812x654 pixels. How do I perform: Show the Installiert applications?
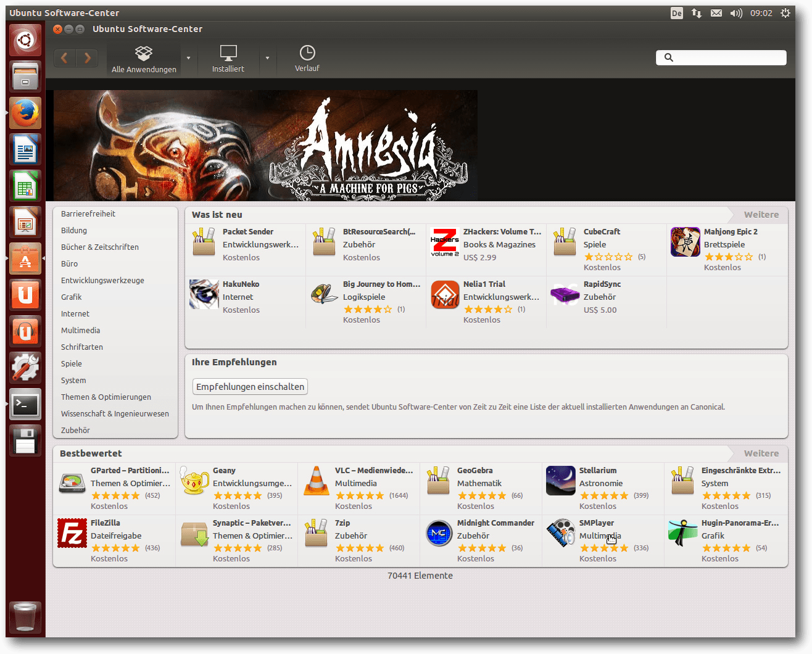coord(228,59)
